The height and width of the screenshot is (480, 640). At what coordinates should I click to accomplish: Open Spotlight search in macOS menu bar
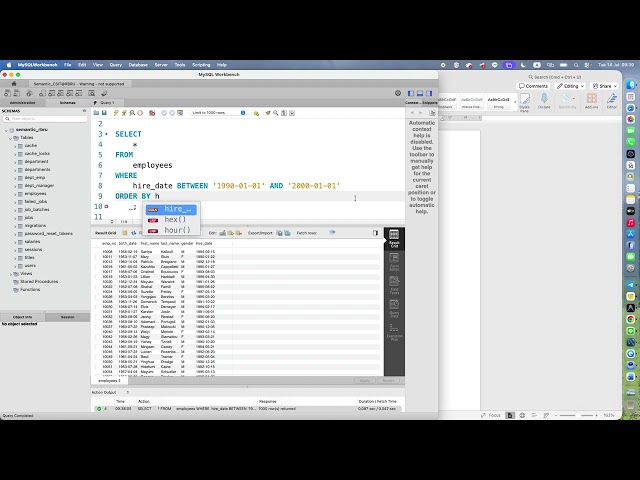(576, 65)
